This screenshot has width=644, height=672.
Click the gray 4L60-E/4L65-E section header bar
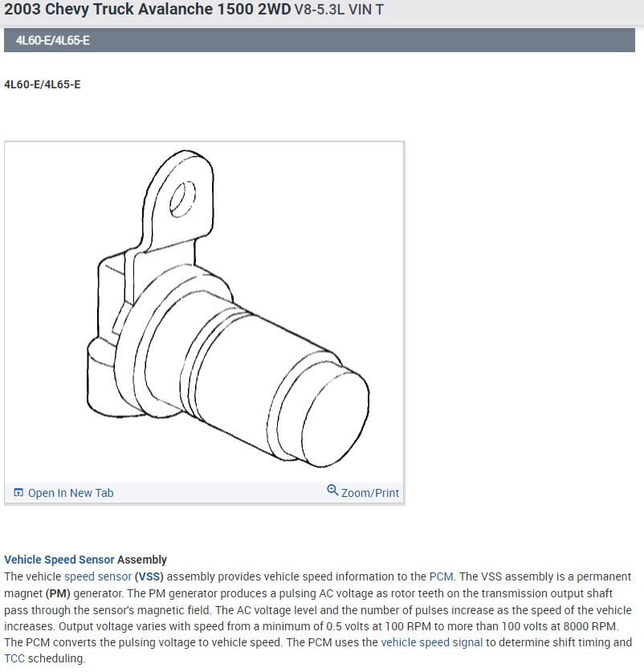tap(320, 40)
